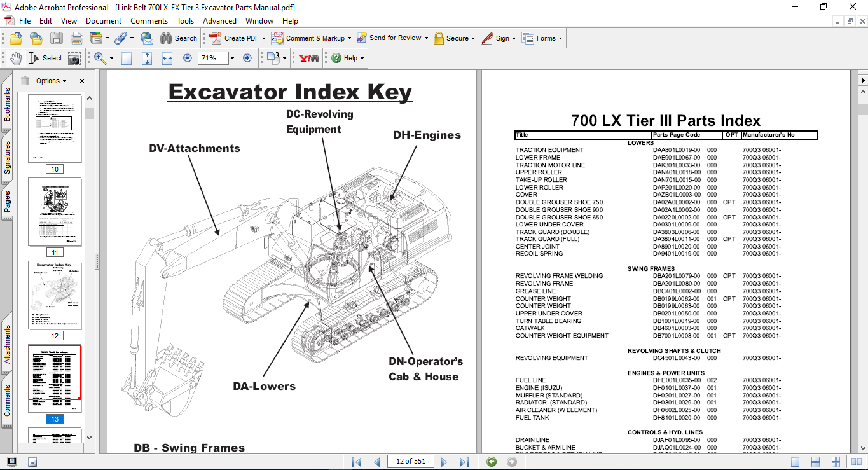Open the Options dropdown in Pages panel
Screen dimensions: 868x470
[x=51, y=81]
